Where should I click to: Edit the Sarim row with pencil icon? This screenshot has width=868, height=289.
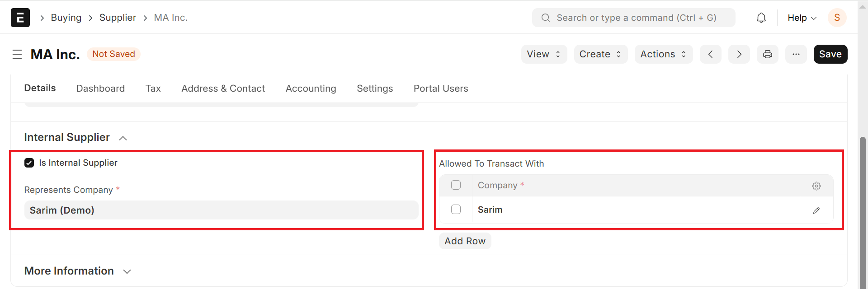816,210
